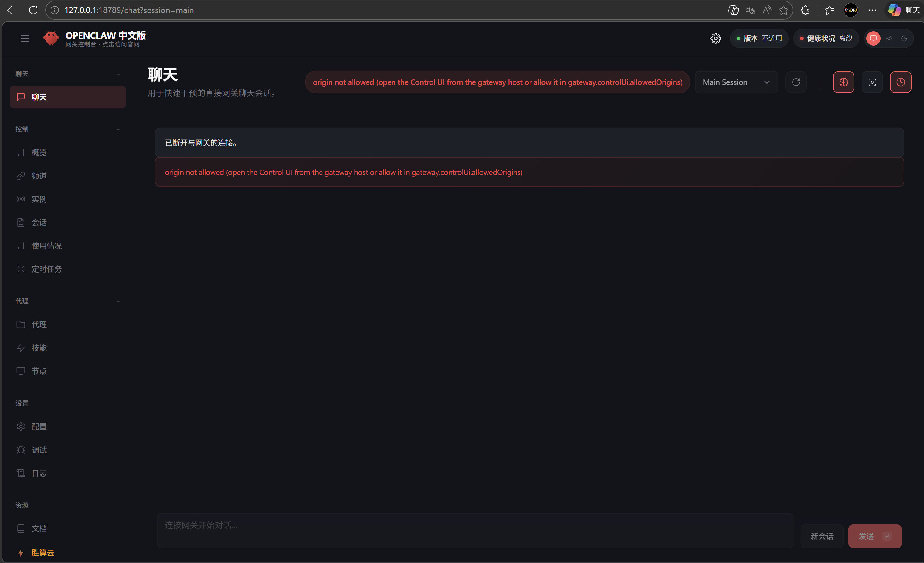Click the refresh chat data icon
The width and height of the screenshot is (924, 563).
796,82
